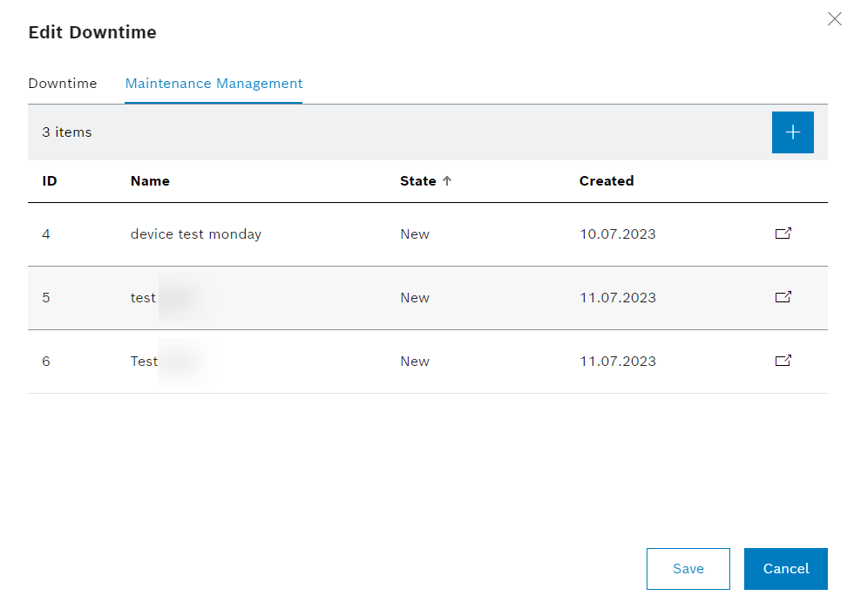Close the Edit Downtime dialog with X icon
This screenshot has height=616, width=854.
[834, 18]
